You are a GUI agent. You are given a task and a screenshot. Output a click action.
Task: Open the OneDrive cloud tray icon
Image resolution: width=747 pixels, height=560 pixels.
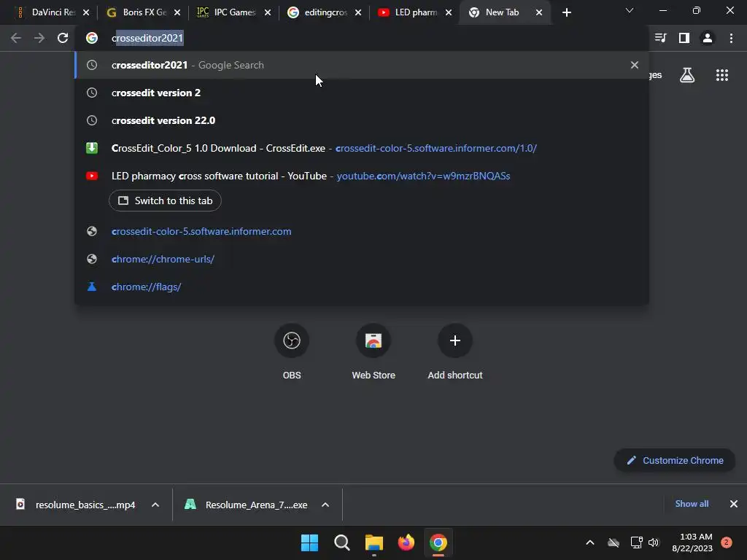[x=614, y=542]
